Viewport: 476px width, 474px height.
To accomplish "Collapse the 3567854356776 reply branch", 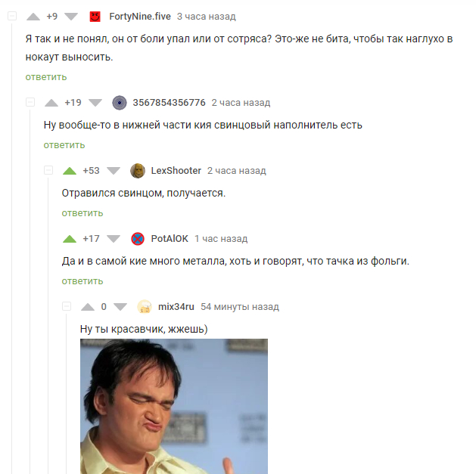I will point(30,102).
